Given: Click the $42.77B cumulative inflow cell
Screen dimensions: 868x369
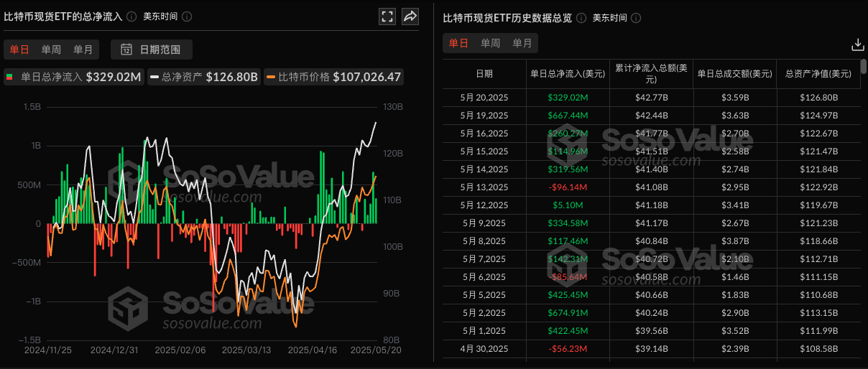Looking at the screenshot, I should coord(651,97).
